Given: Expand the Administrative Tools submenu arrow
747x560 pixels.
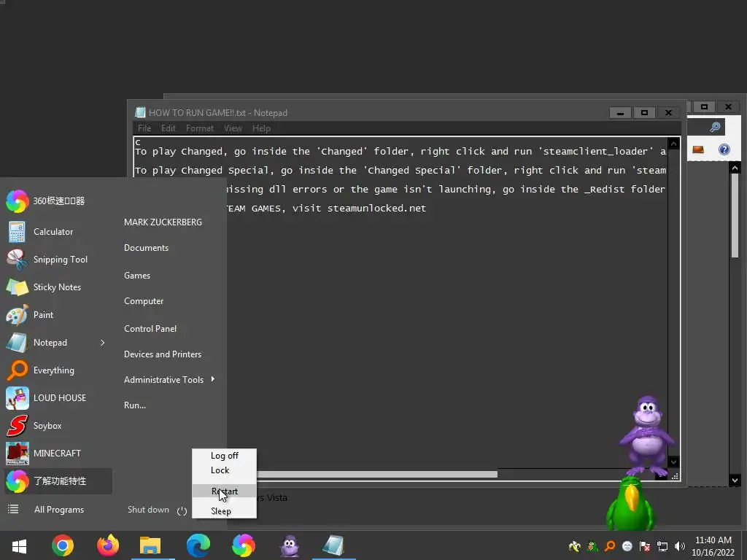Looking at the screenshot, I should click(212, 379).
